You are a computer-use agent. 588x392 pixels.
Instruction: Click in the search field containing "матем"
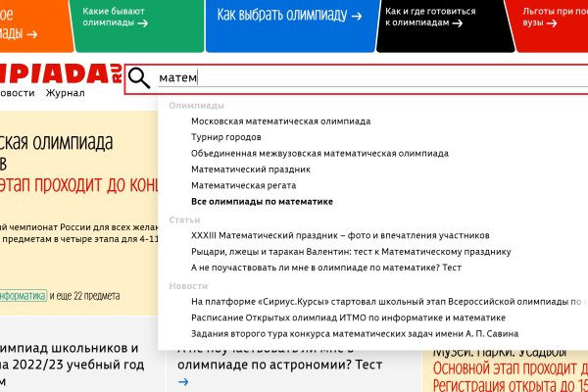[x=372, y=78]
